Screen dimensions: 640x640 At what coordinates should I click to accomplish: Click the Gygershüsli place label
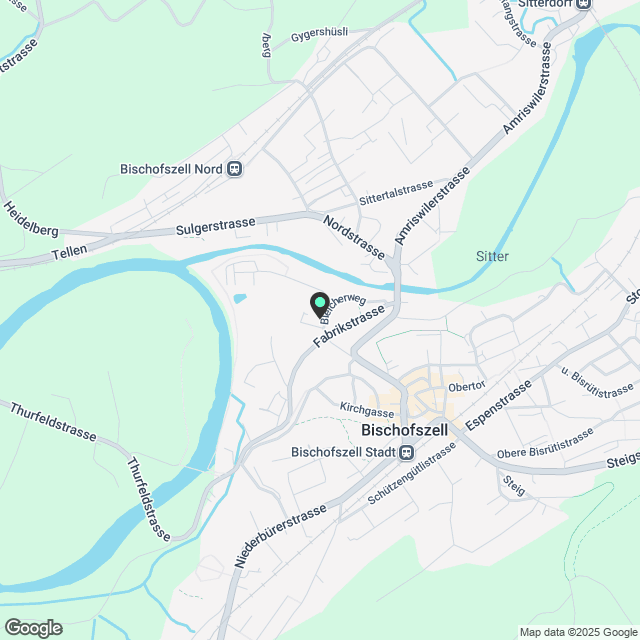pos(319,34)
